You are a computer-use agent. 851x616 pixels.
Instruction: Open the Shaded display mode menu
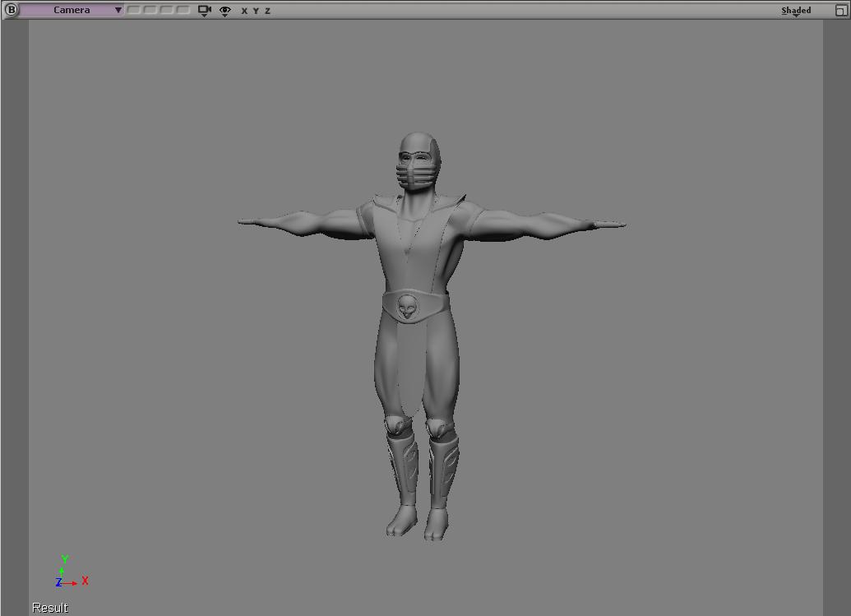click(796, 11)
